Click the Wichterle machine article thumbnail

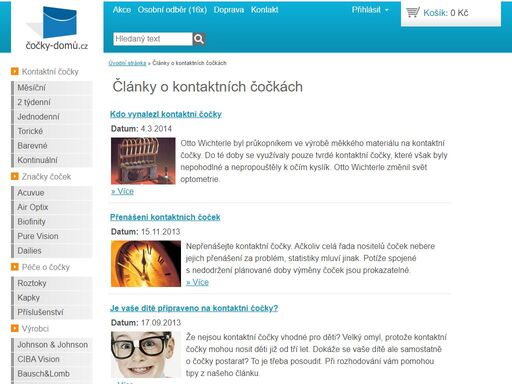tap(143, 161)
